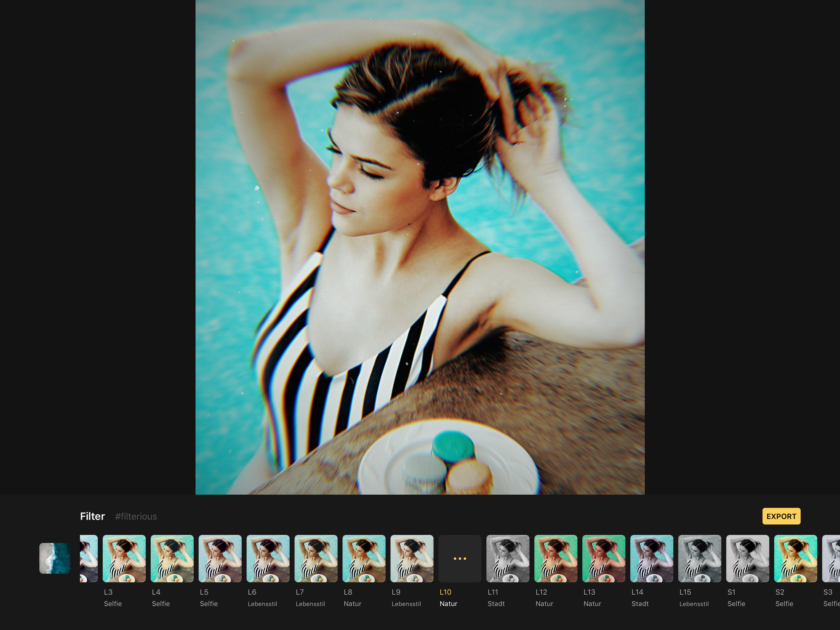
Task: Select the L8 Natur filter
Action: point(364,558)
